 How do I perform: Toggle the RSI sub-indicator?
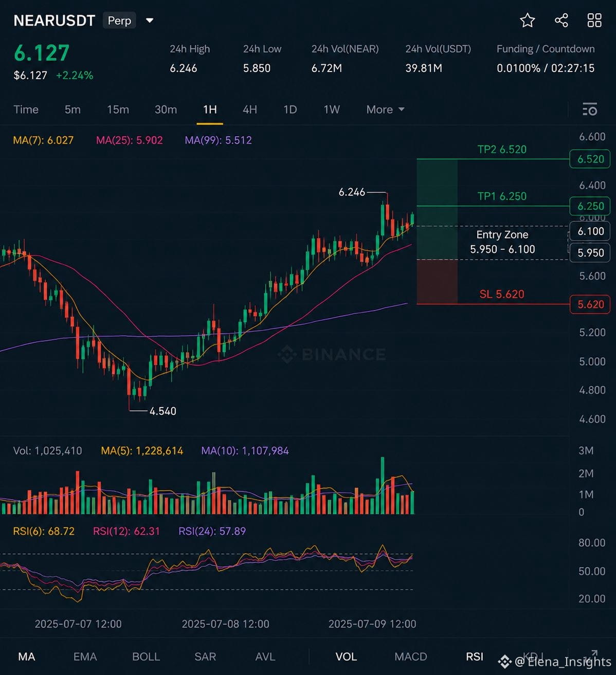pos(475,656)
